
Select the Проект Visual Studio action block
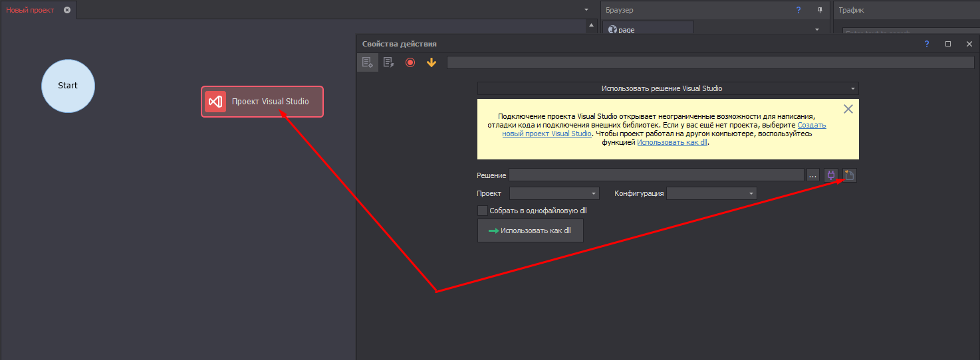pos(262,102)
